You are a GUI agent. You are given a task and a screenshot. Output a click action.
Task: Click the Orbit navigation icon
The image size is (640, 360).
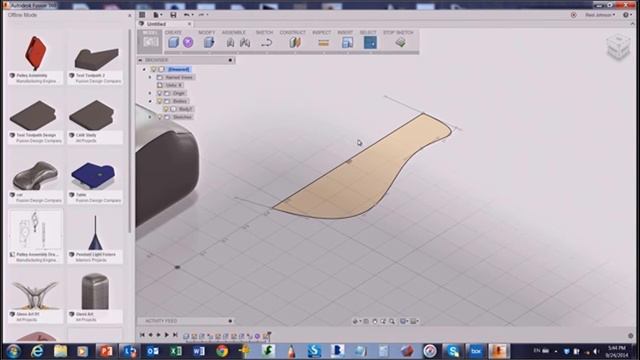tap(355, 322)
